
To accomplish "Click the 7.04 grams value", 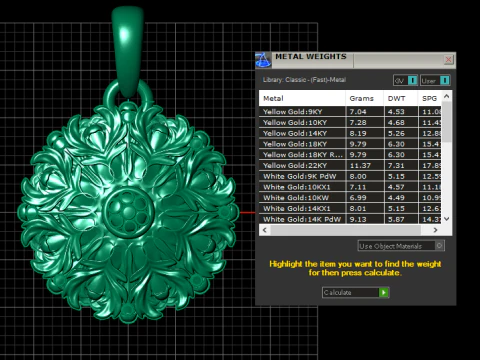I will [x=358, y=112].
